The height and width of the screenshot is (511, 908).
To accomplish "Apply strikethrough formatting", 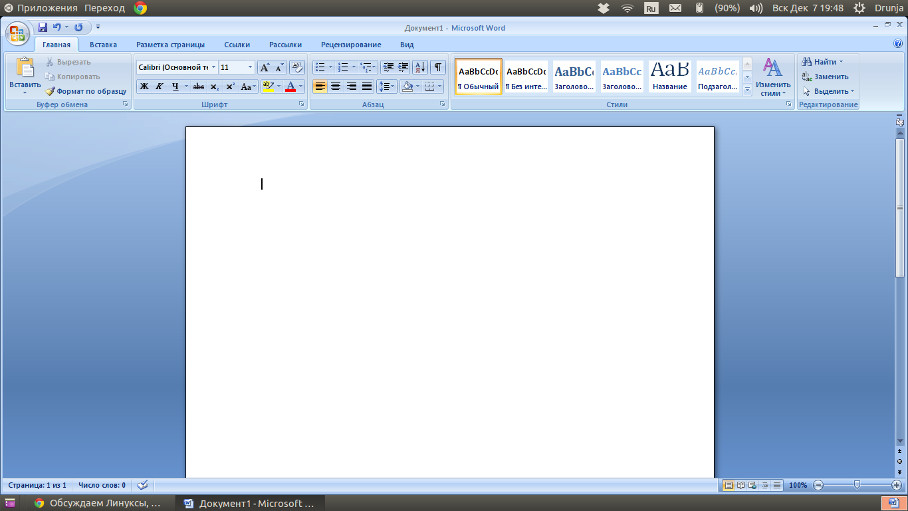I will pos(199,86).
